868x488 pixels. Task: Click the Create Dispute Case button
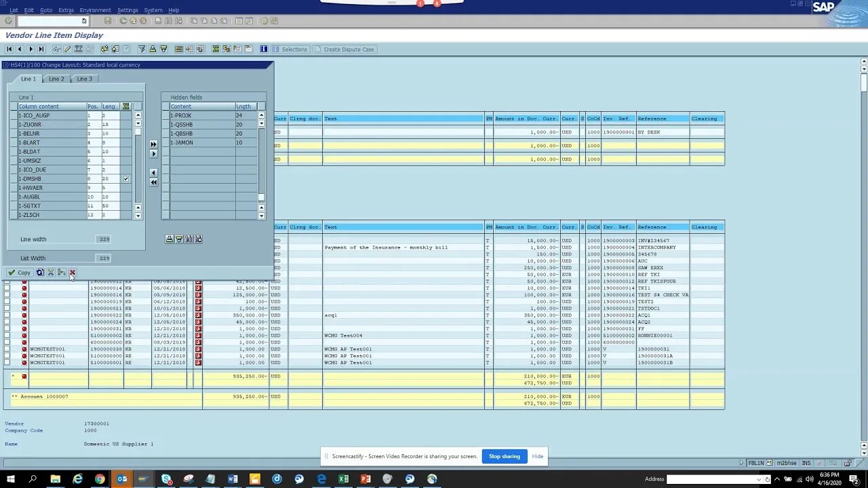pyautogui.click(x=344, y=49)
